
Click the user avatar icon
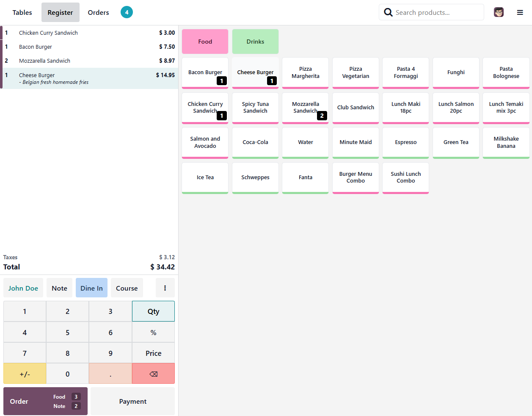point(499,12)
